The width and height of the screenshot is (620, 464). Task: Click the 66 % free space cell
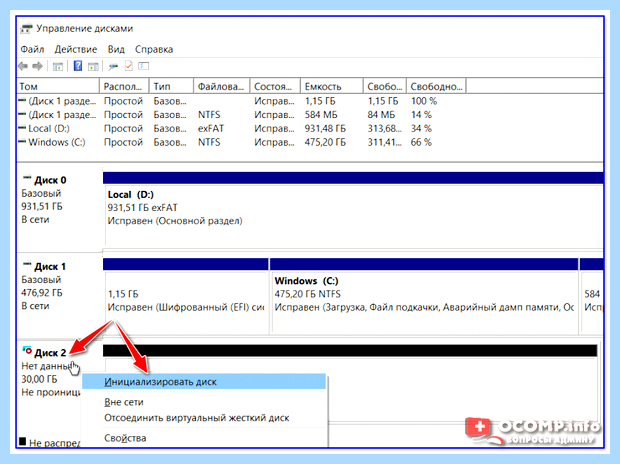click(421, 142)
